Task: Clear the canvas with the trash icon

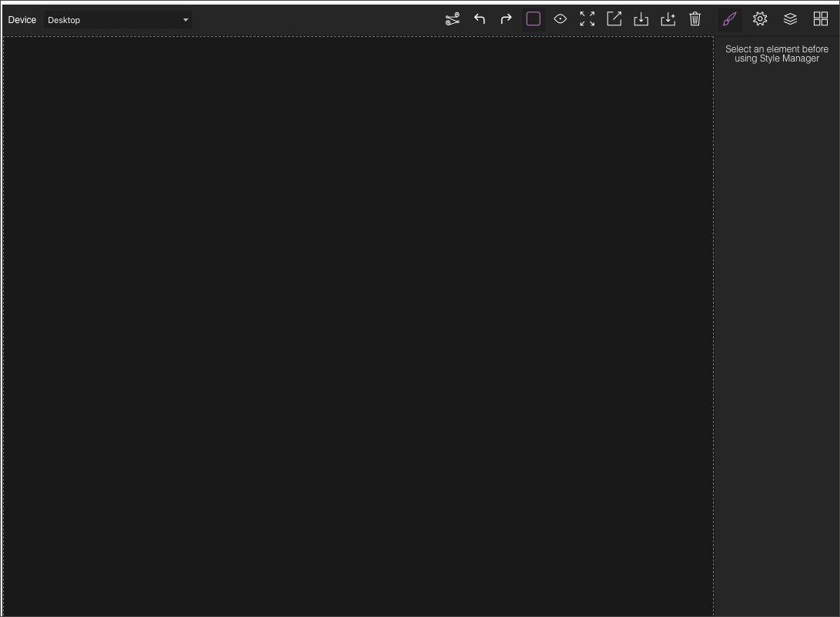Action: [x=694, y=19]
